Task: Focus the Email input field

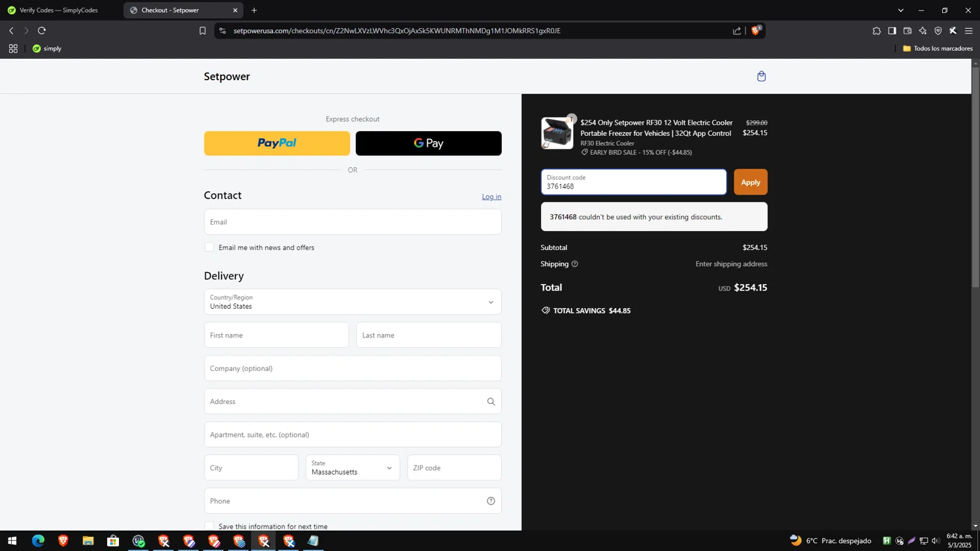Action: [x=353, y=222]
